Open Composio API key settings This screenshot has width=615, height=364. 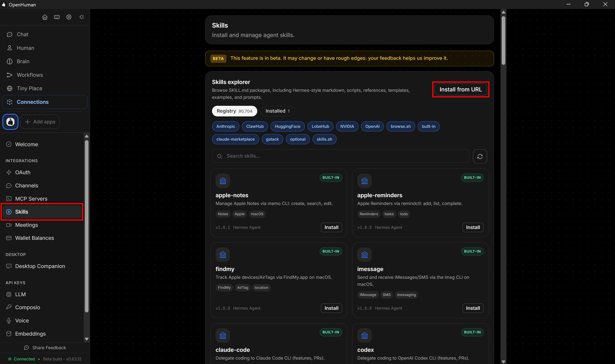(42, 307)
